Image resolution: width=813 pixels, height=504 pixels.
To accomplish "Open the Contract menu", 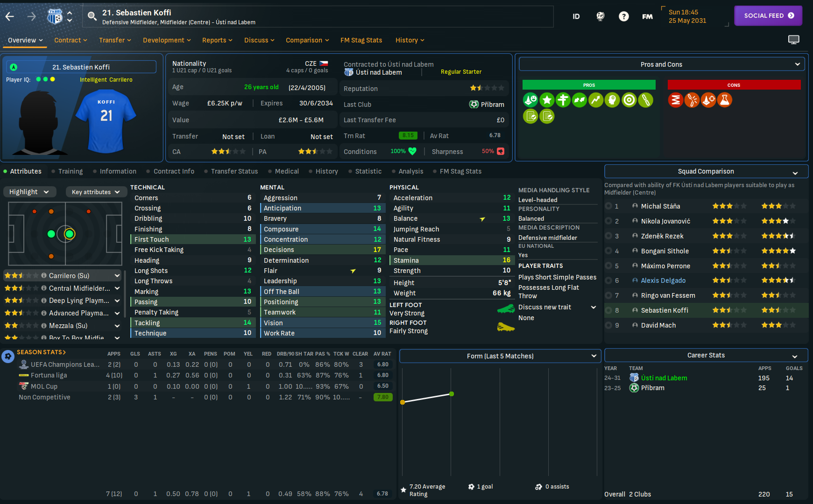I will pos(71,40).
